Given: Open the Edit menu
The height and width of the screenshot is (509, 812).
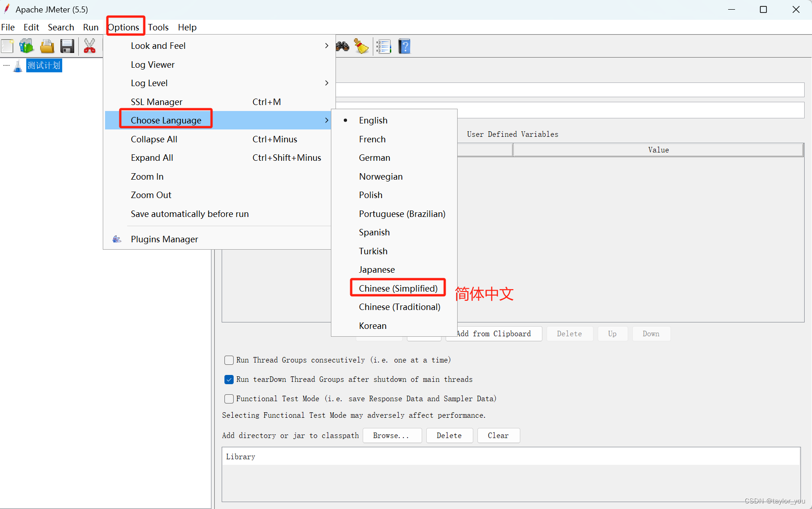Looking at the screenshot, I should point(31,27).
